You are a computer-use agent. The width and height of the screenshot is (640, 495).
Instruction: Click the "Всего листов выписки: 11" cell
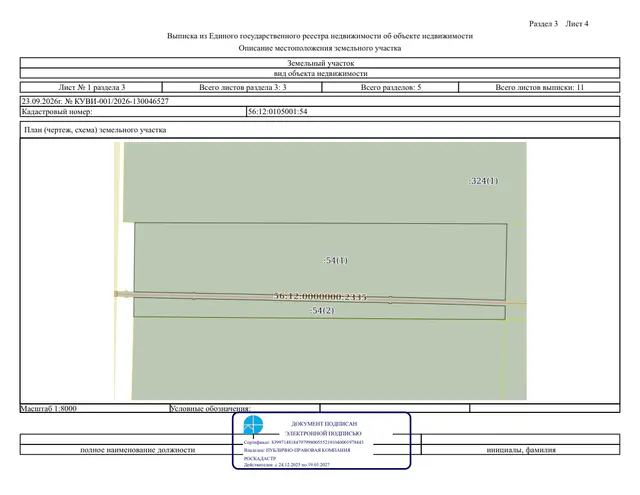(539, 87)
